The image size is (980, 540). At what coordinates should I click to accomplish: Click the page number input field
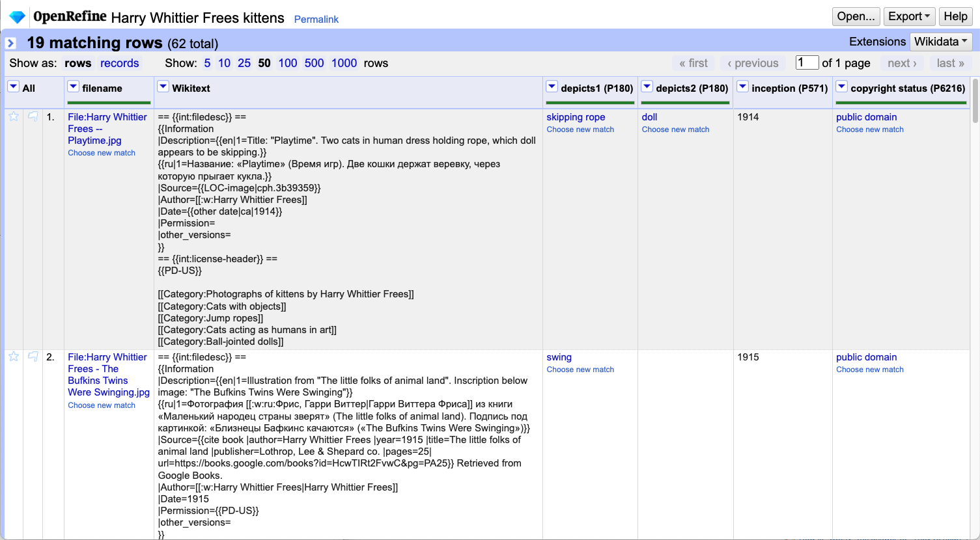pos(806,62)
